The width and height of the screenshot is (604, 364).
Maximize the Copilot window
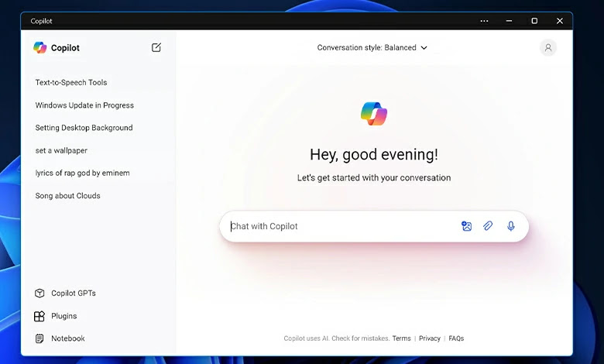click(x=534, y=21)
